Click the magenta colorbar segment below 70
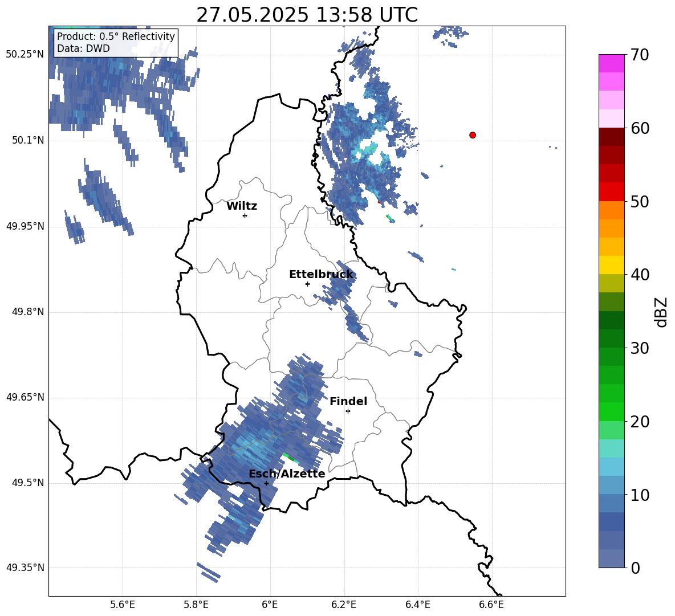Viewport: 675px width, 616px height. (x=611, y=64)
